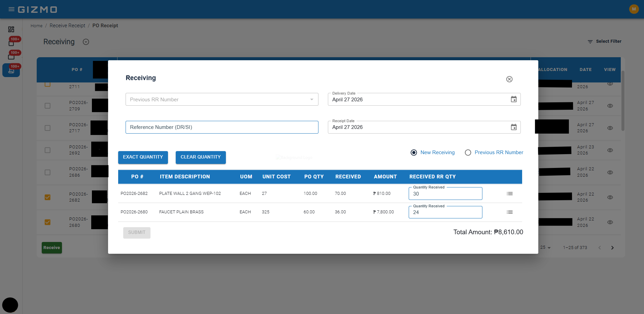644x314 pixels.
Task: Click the Delivery Date field April 27 2026
Action: [x=424, y=99]
